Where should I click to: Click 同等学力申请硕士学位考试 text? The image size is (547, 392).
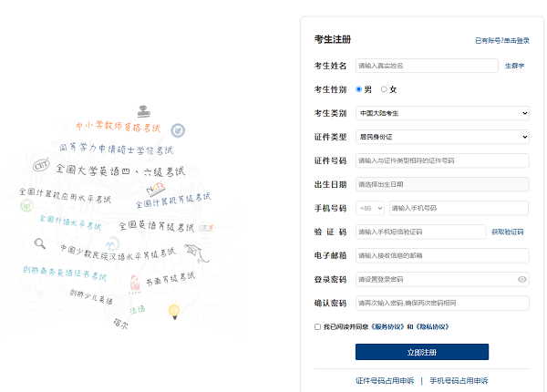(116, 149)
